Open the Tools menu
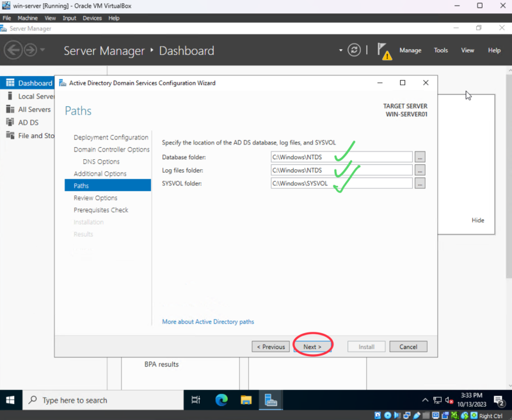 point(441,51)
